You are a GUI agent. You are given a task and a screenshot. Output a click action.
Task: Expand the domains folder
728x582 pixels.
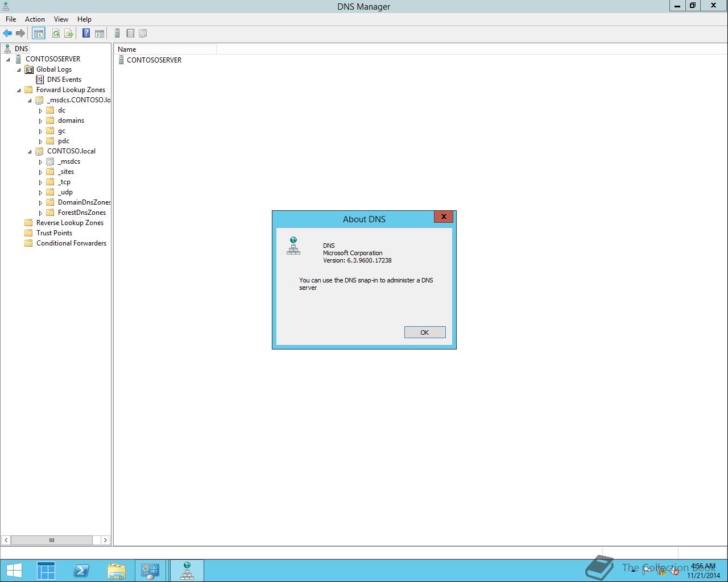(x=40, y=121)
